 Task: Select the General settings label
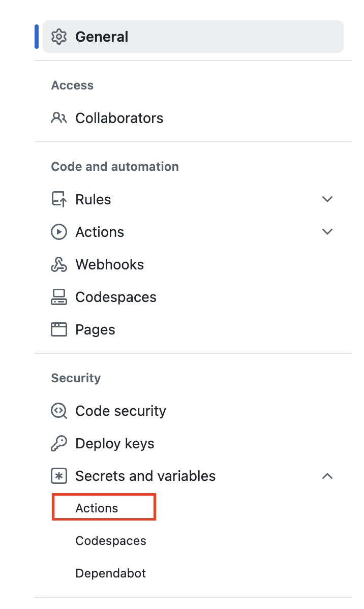(x=102, y=37)
